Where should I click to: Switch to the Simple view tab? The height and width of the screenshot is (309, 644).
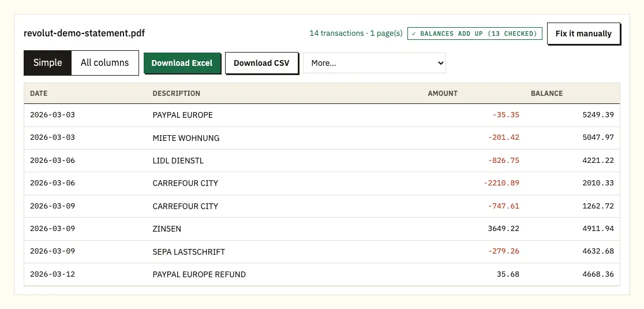point(48,63)
